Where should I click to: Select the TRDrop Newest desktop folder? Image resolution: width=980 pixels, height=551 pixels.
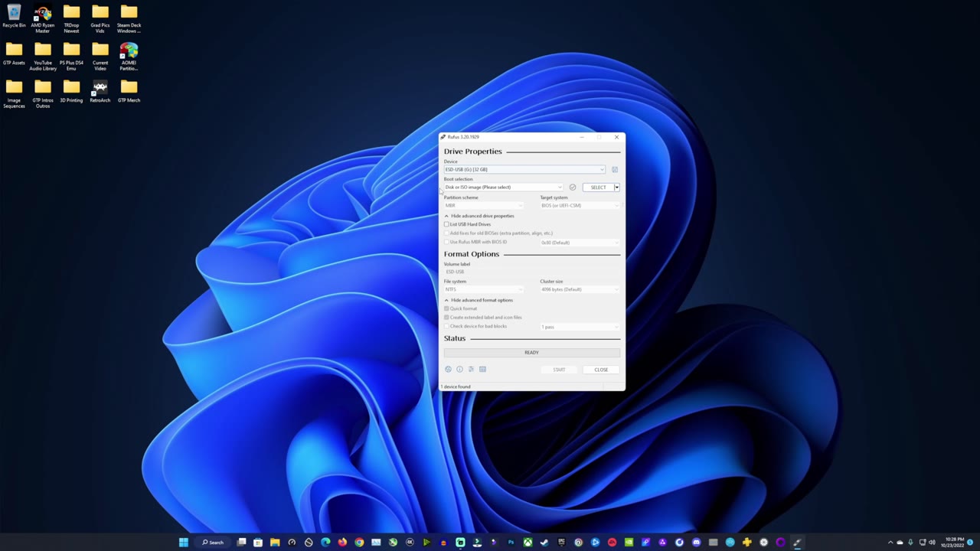71,19
